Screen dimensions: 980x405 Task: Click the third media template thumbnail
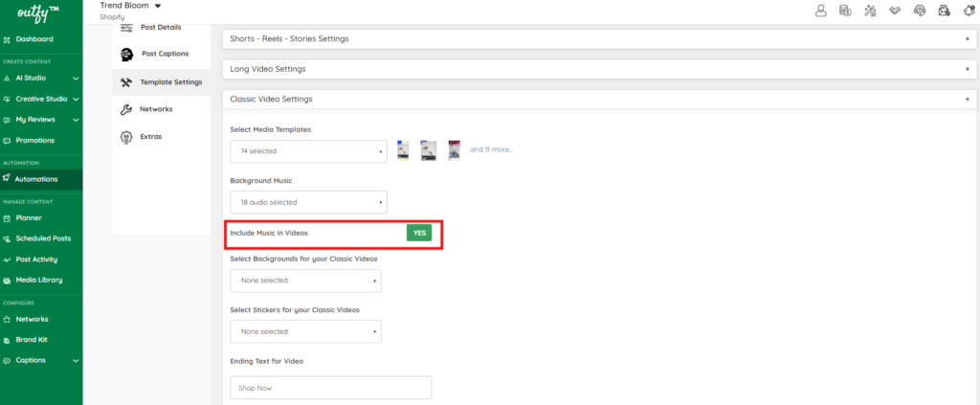(455, 150)
